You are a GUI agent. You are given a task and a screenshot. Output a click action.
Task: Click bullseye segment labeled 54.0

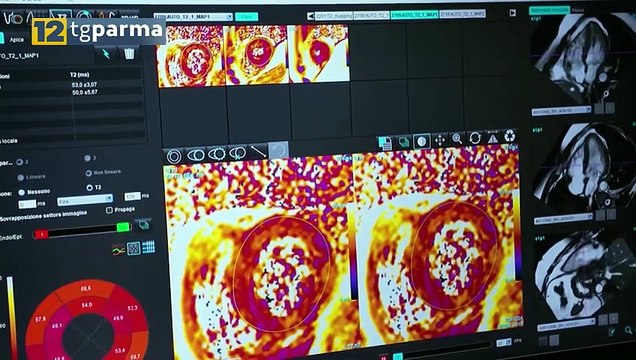[x=87, y=305]
